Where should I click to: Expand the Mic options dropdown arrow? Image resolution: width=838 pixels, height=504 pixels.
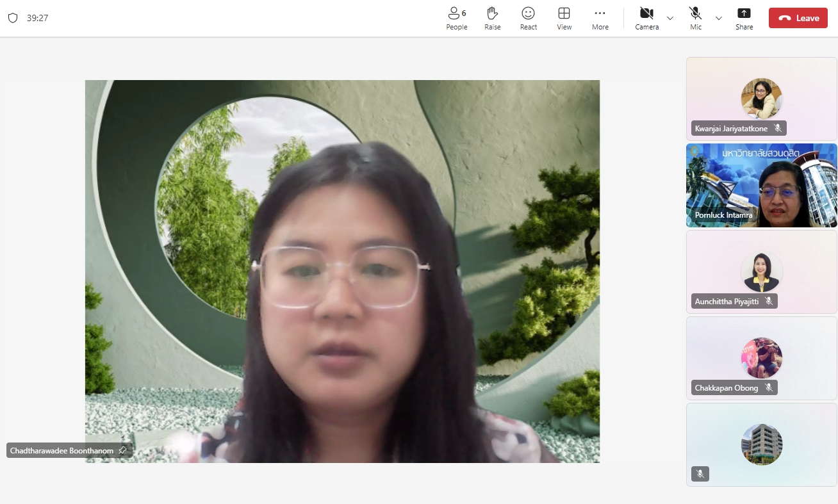click(x=719, y=18)
